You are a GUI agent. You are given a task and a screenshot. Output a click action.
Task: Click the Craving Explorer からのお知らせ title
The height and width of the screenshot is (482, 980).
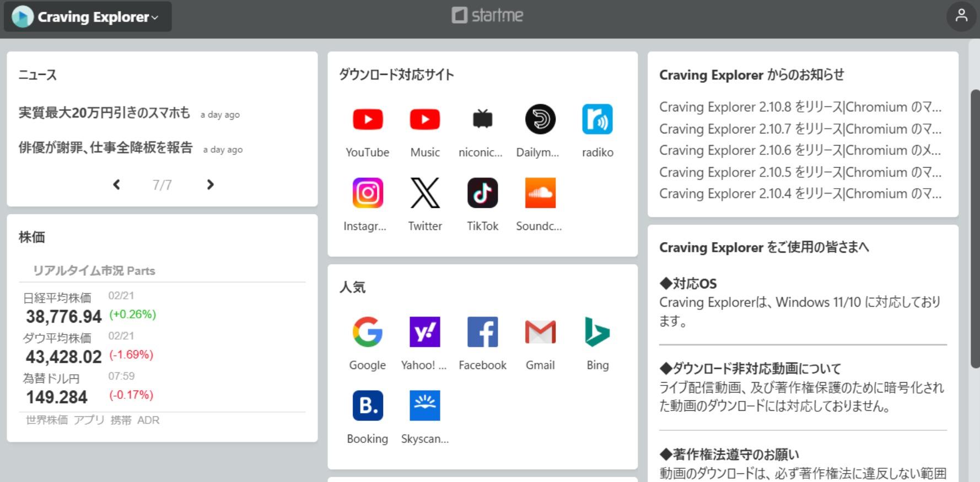pyautogui.click(x=751, y=75)
